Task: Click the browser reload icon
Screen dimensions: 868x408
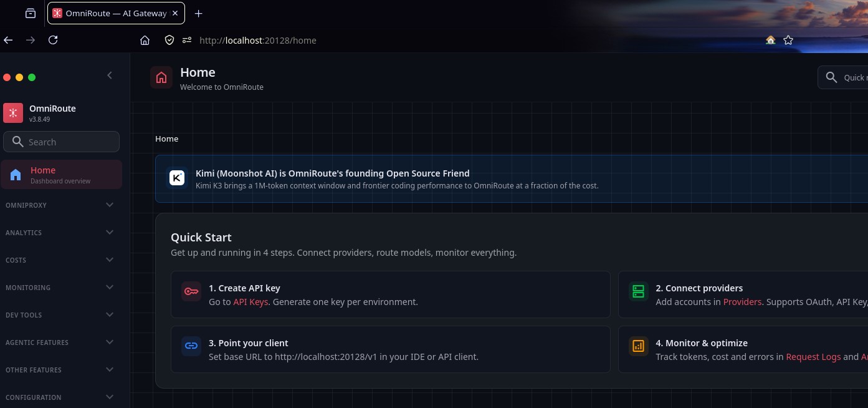Action: (53, 40)
